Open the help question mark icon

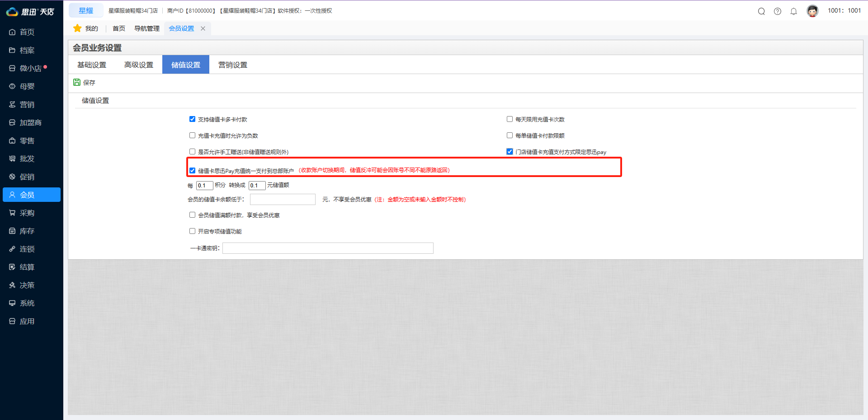[778, 11]
